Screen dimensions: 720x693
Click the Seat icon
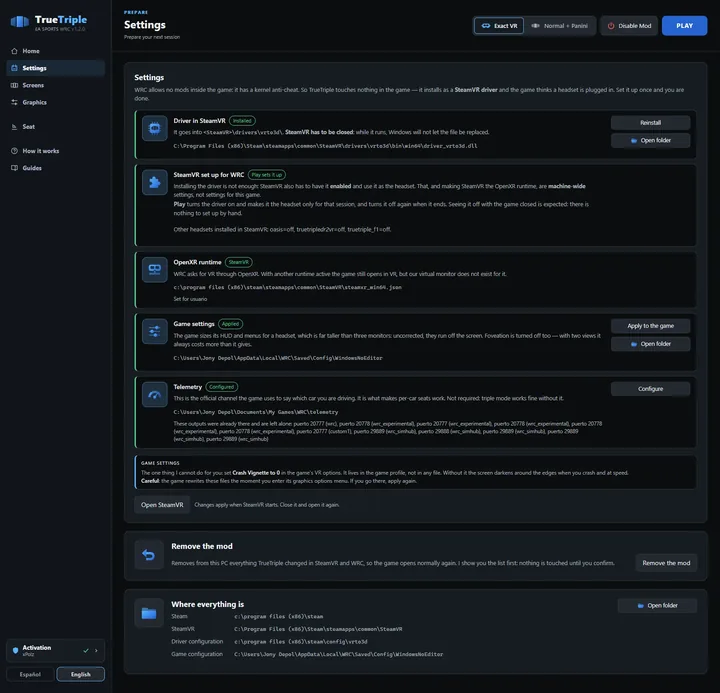click(x=14, y=126)
